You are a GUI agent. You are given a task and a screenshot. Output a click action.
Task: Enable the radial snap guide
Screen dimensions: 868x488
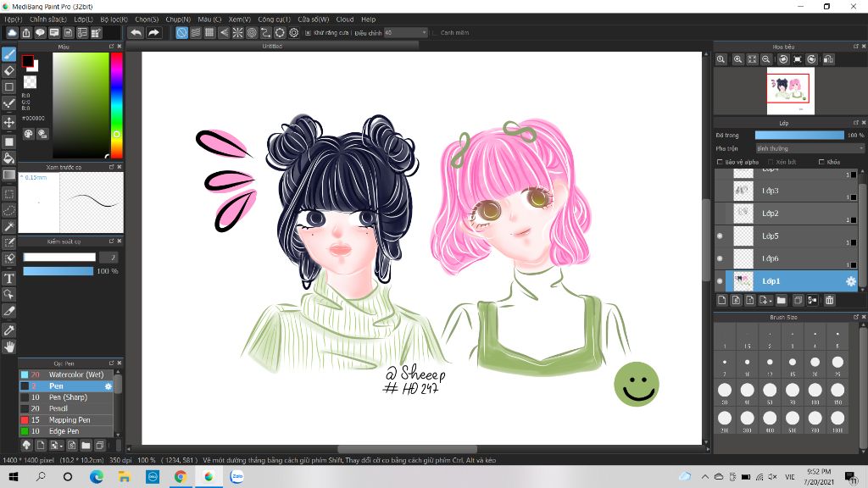point(237,33)
